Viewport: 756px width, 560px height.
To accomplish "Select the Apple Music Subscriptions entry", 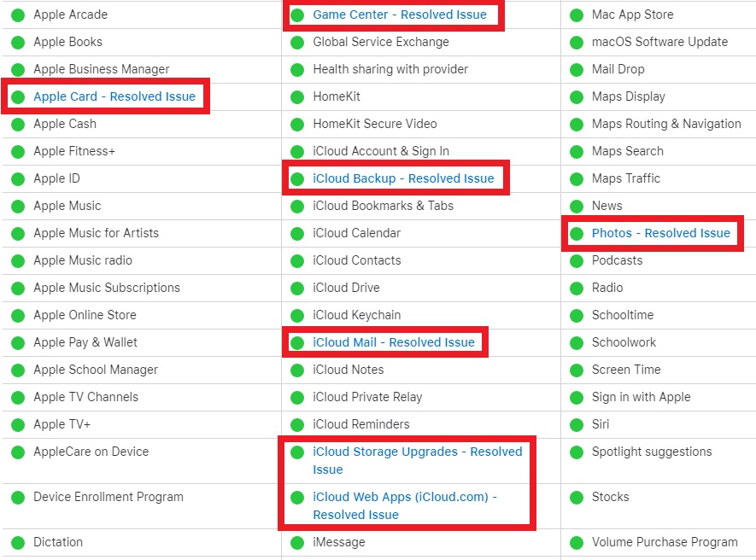I will (107, 288).
